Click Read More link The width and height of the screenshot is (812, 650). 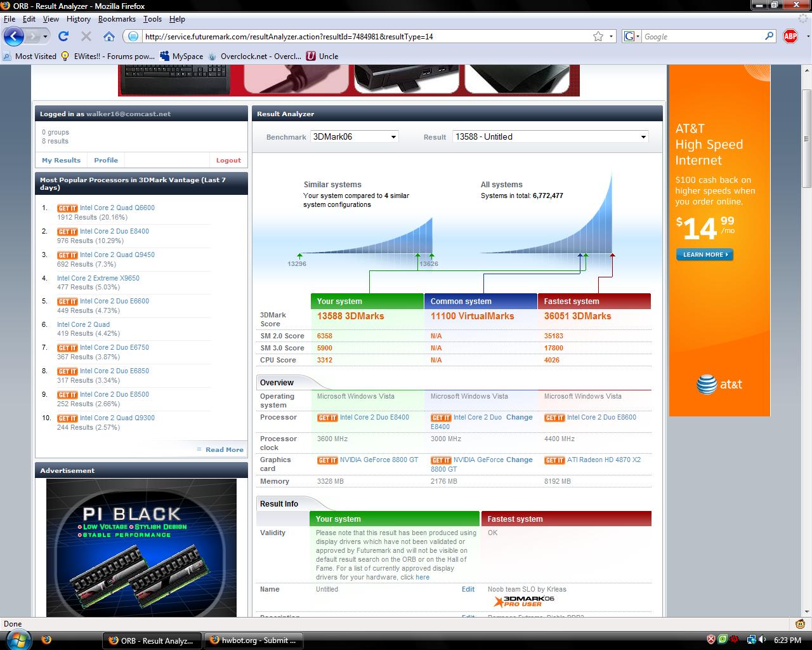[x=225, y=449]
